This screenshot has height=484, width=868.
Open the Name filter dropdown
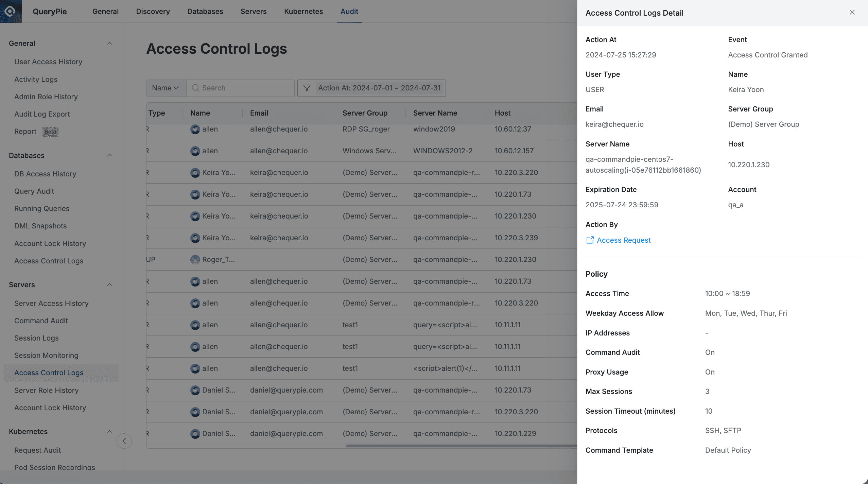pyautogui.click(x=165, y=88)
